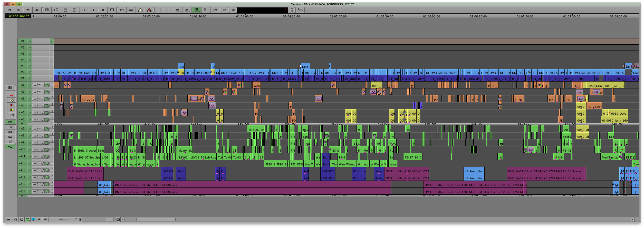Click the Mark Clip button
This screenshot has height=228, width=644.
click(103, 10)
